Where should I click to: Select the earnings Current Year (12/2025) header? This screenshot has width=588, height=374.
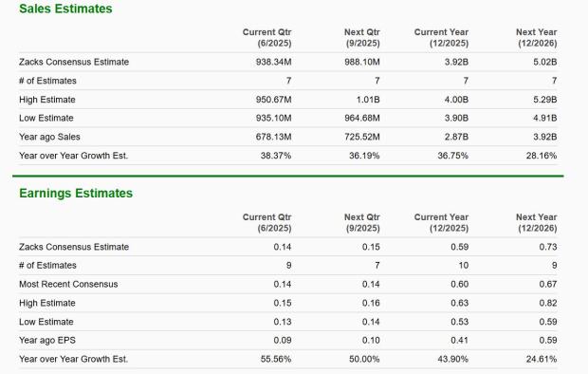441,223
